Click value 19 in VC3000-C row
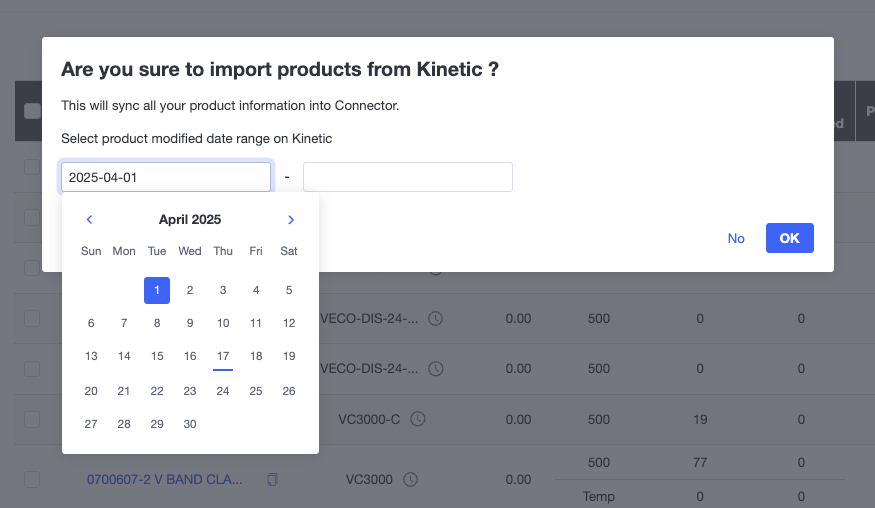Screen dimensions: 875x508 coord(700,419)
